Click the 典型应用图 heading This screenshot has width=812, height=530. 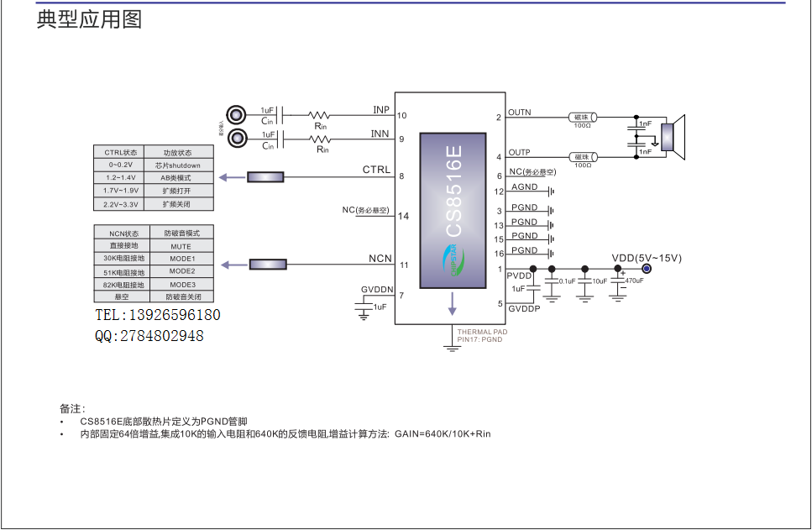point(89,19)
